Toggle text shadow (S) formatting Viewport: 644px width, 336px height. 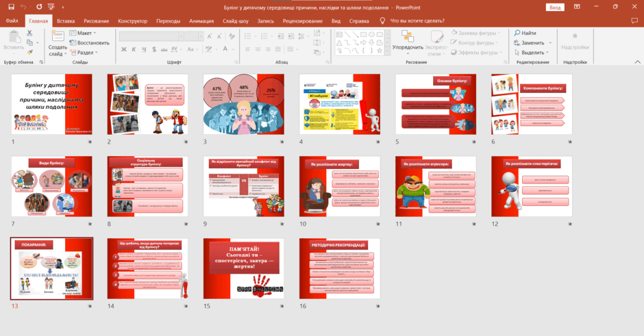(154, 49)
